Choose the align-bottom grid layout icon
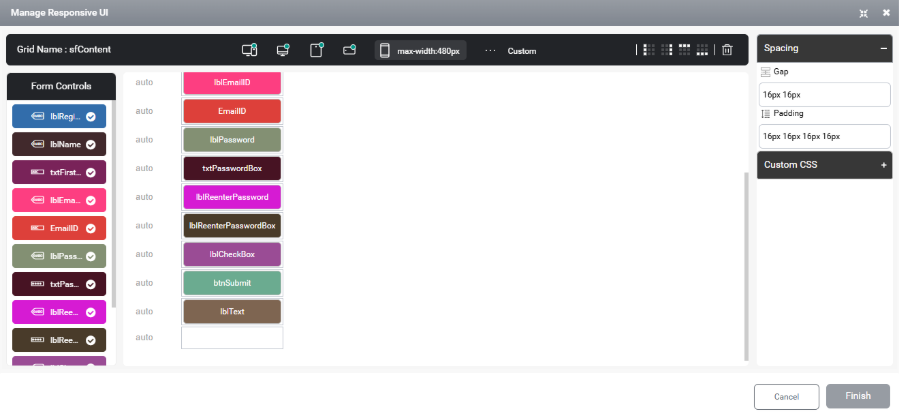Screen dimensions: 900x418 point(702,50)
